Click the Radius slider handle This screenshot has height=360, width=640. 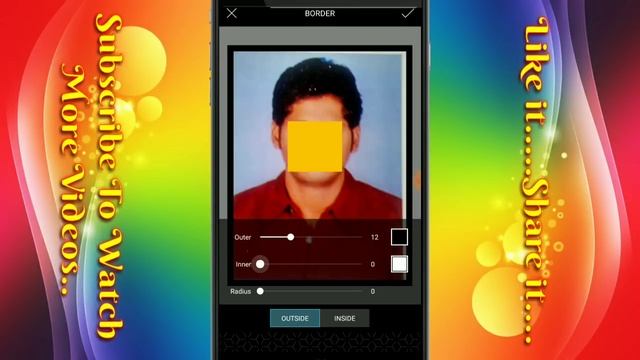tap(260, 291)
